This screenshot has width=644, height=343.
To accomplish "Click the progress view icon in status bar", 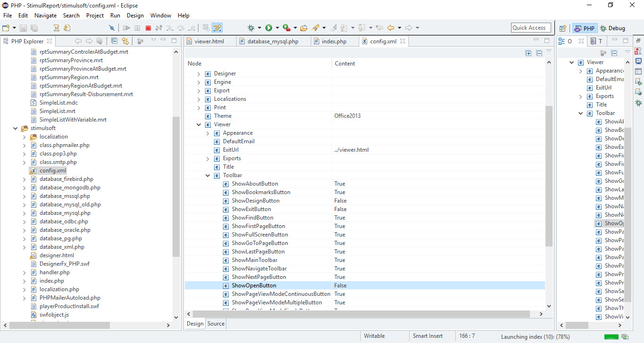I will (625, 336).
